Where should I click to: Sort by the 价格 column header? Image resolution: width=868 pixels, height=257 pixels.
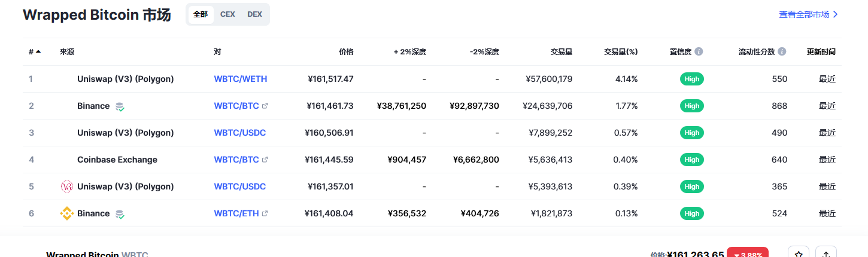[x=346, y=52]
